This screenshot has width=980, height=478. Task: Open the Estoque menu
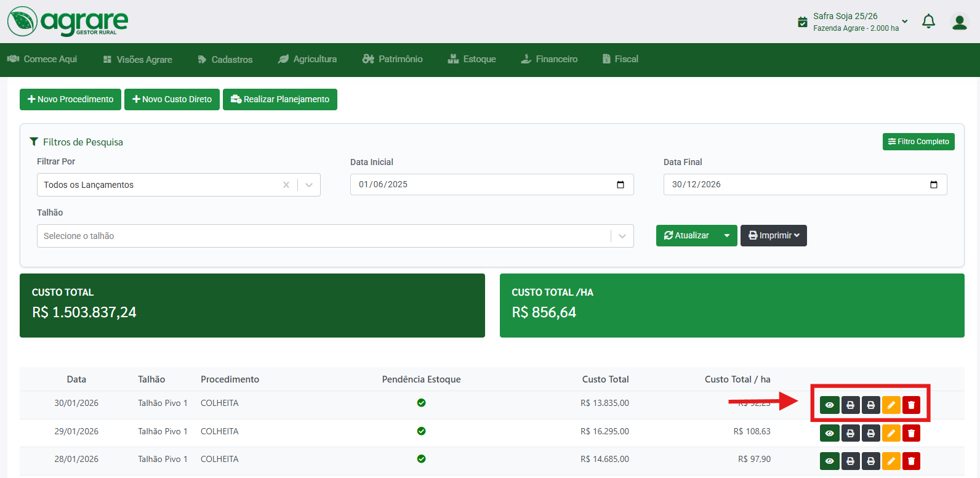pyautogui.click(x=472, y=59)
